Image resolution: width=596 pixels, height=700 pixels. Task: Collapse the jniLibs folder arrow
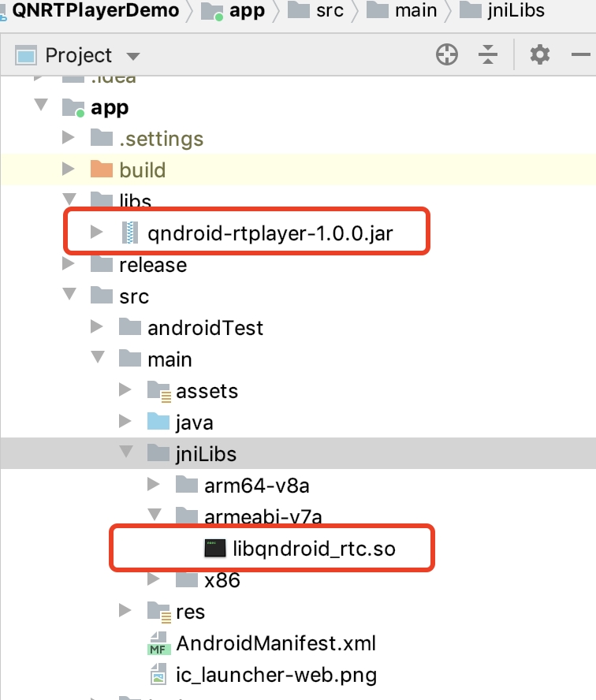[x=125, y=453]
